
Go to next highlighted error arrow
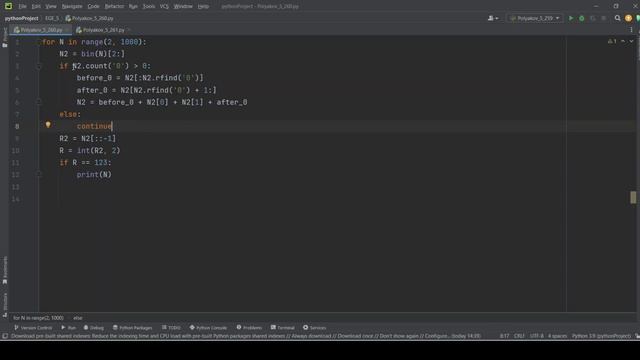click(631, 41)
